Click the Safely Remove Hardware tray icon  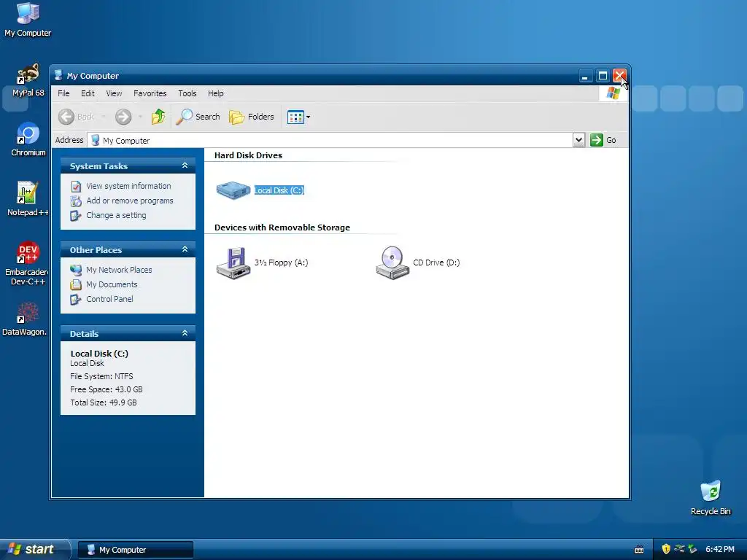click(x=692, y=549)
